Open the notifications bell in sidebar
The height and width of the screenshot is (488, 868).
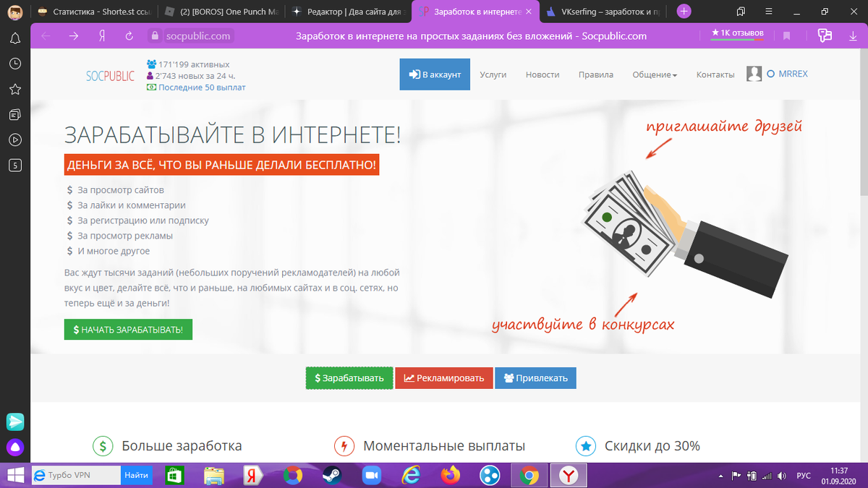(x=14, y=38)
